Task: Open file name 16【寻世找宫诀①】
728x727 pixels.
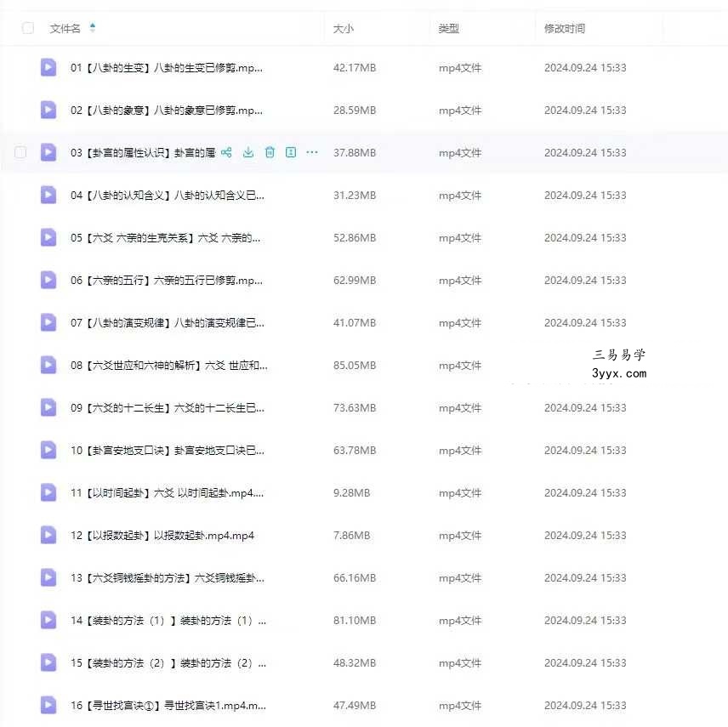Action: [x=168, y=706]
